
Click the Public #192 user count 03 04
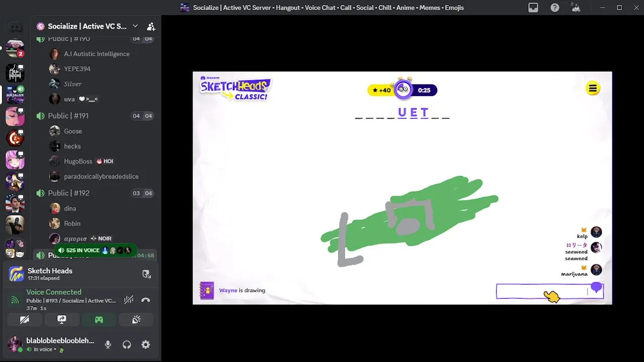(x=142, y=193)
